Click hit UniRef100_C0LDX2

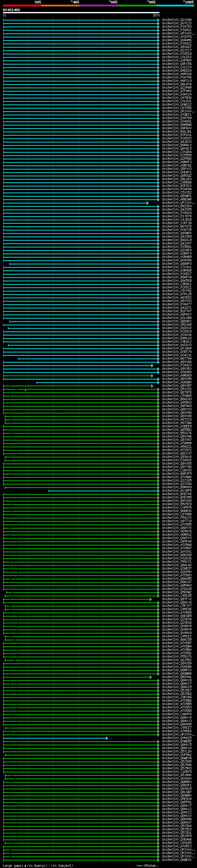tap(177, 57)
